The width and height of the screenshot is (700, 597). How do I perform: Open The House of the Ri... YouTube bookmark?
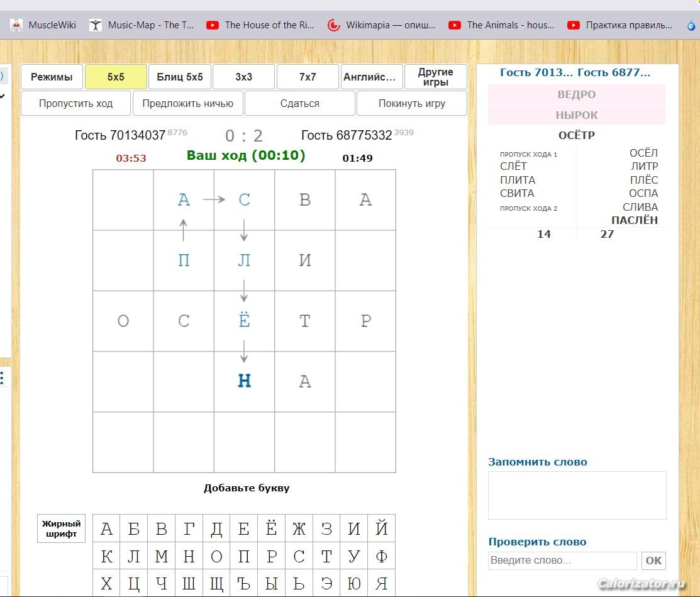click(260, 25)
